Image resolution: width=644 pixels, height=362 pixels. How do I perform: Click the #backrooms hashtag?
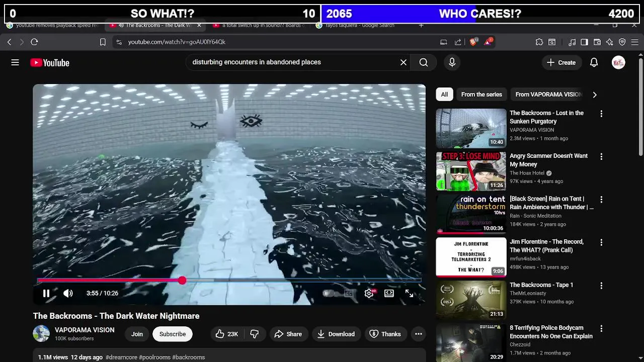tap(188, 357)
